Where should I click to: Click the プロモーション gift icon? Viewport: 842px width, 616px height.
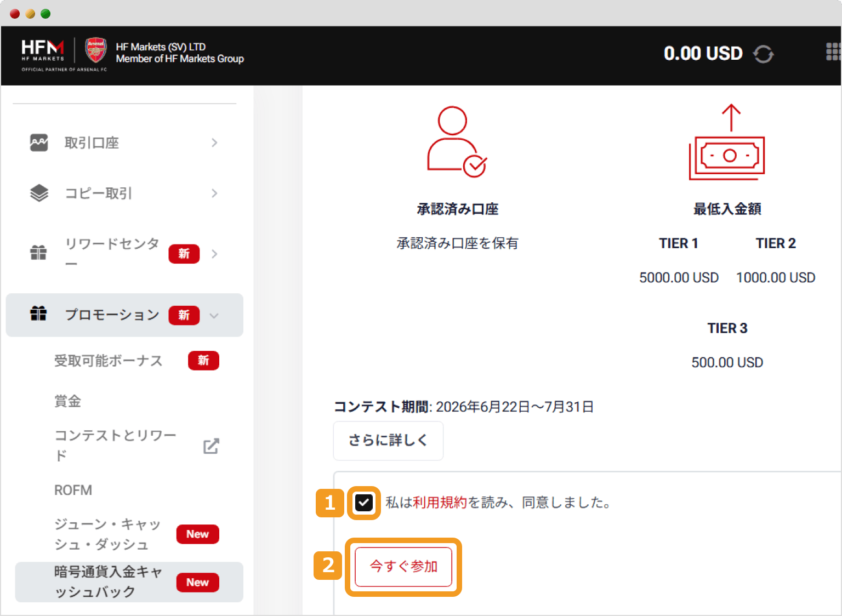(38, 313)
